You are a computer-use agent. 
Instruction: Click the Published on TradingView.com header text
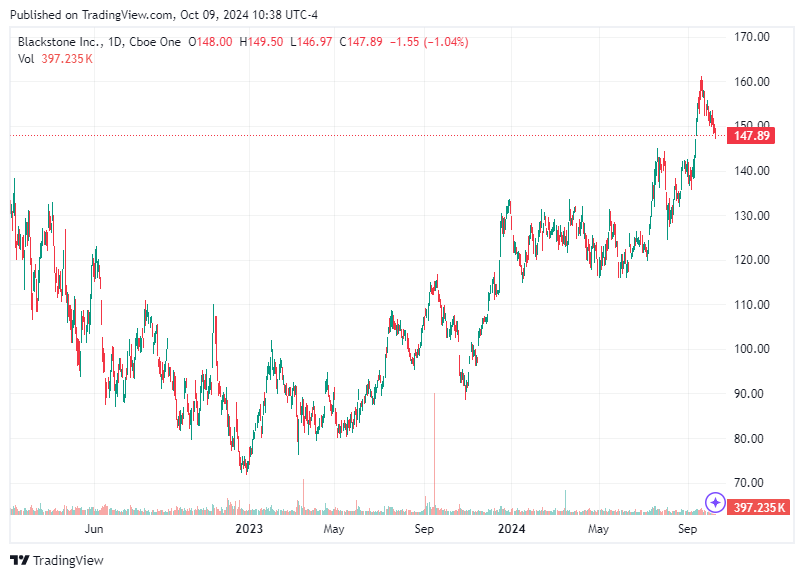pos(164,15)
